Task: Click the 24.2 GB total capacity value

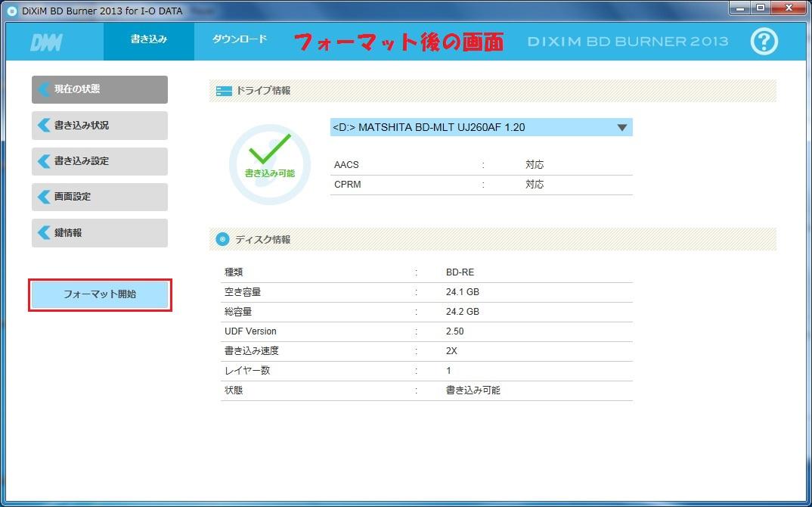Action: tap(463, 312)
